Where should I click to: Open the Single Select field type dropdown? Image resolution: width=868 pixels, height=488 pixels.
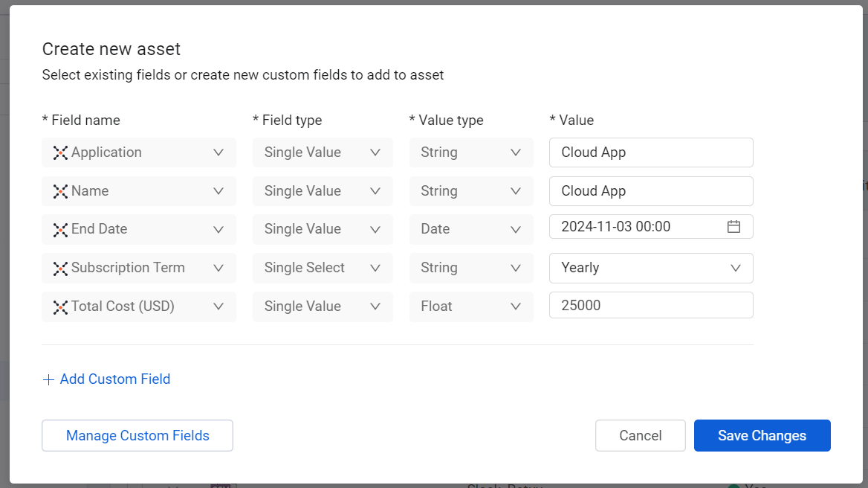[x=375, y=268]
